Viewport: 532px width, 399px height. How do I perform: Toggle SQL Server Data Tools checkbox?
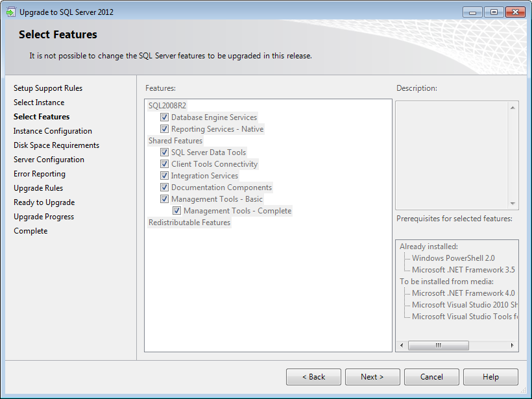pyautogui.click(x=165, y=152)
